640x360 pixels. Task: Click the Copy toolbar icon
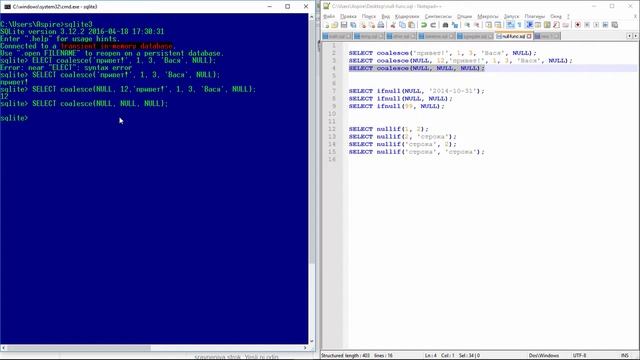click(402, 25)
